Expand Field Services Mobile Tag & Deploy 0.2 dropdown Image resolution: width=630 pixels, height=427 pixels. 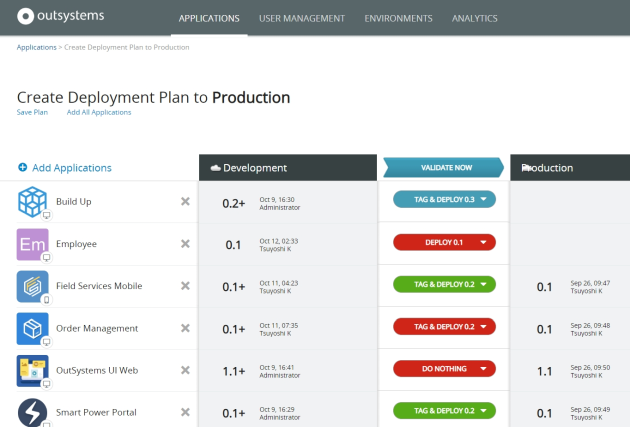point(483,284)
